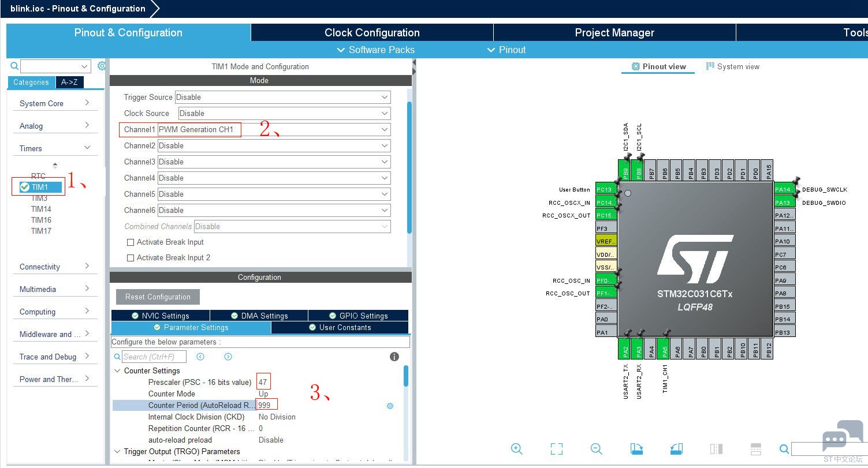Click the parameter search magnifier icon

coord(117,357)
